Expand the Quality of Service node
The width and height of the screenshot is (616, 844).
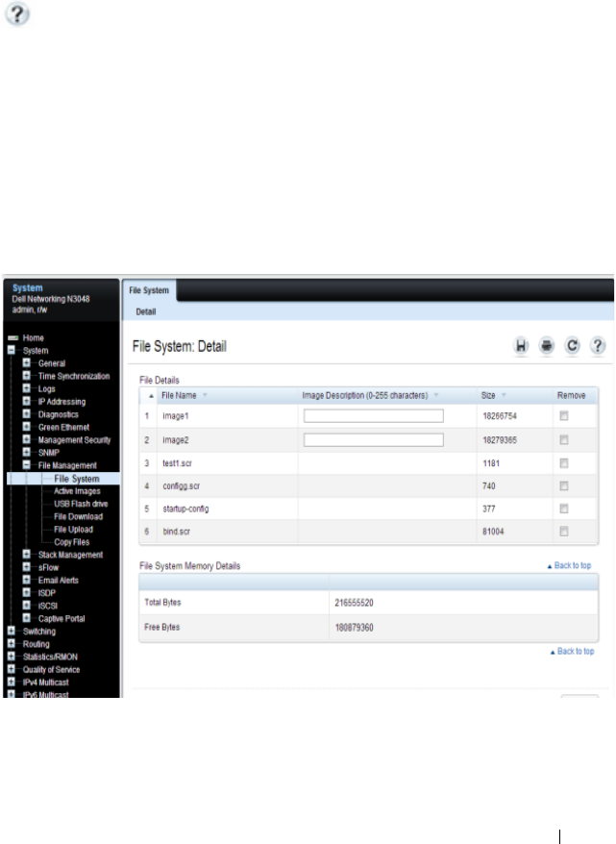point(12,669)
